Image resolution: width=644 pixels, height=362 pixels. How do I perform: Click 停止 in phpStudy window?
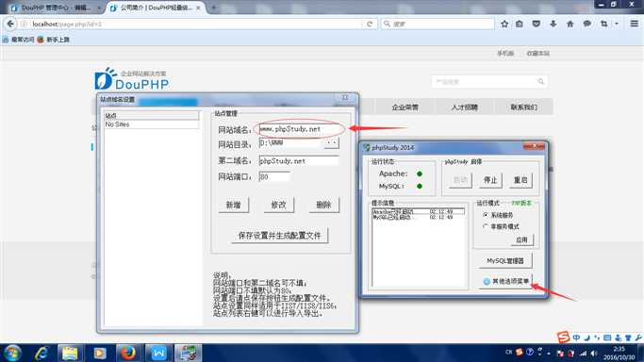[x=490, y=180]
